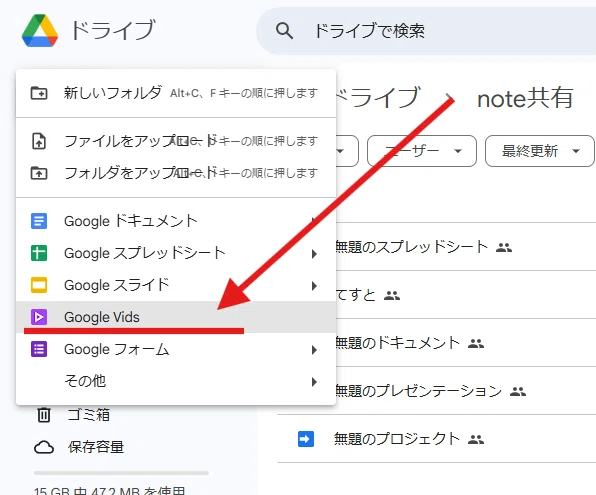Click the storage usage progress bar
The image size is (596, 495).
(121, 473)
